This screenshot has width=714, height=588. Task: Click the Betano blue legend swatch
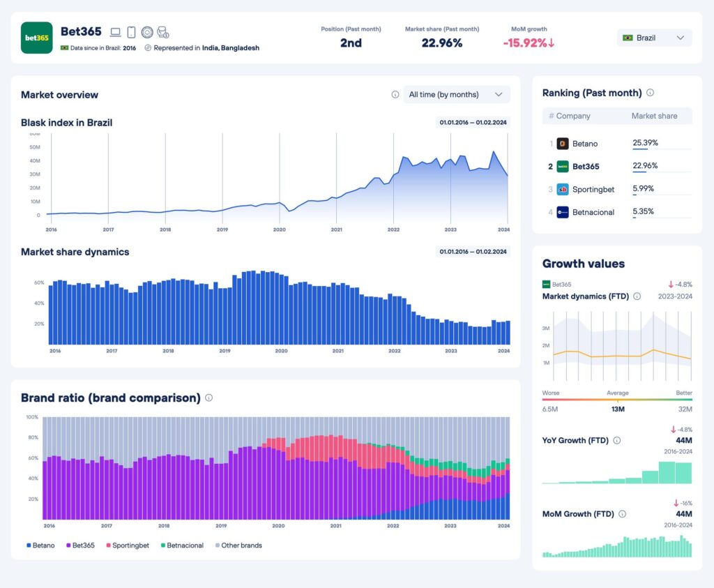[x=29, y=545]
